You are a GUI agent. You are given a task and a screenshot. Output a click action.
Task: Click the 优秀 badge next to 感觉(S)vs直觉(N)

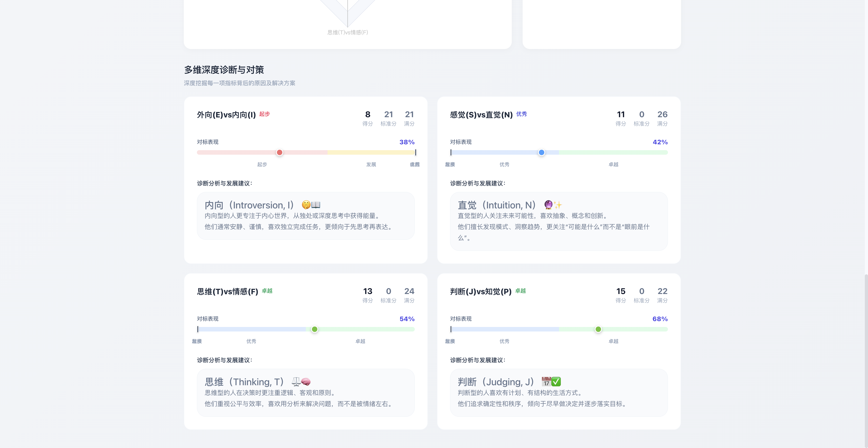point(522,114)
